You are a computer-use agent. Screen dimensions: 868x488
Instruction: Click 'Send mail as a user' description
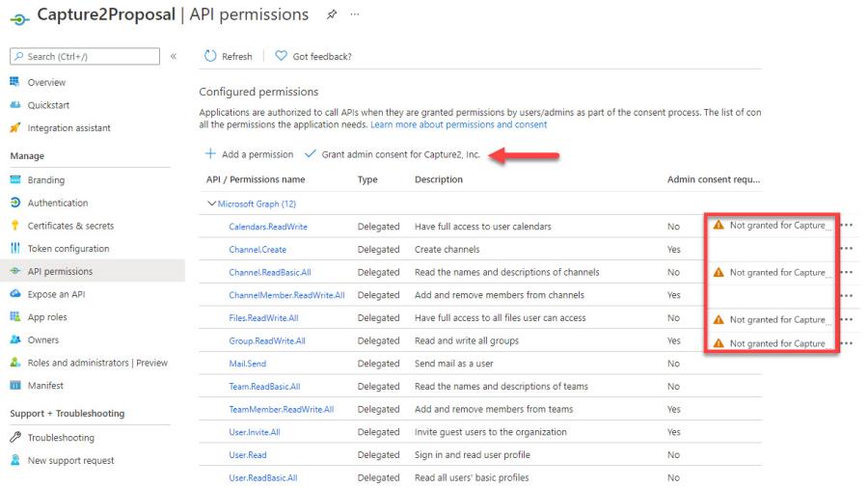pyautogui.click(x=454, y=364)
